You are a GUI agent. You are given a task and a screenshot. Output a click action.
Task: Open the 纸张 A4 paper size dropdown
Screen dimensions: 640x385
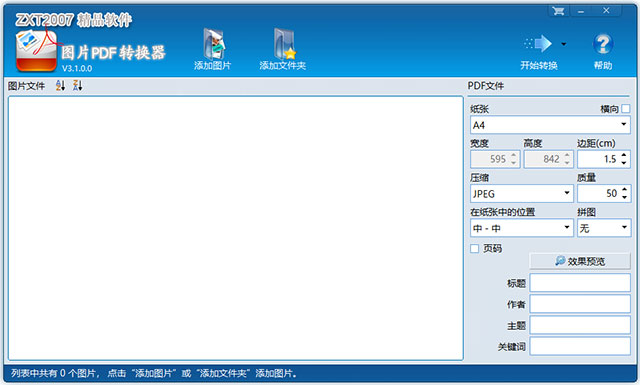click(550, 125)
